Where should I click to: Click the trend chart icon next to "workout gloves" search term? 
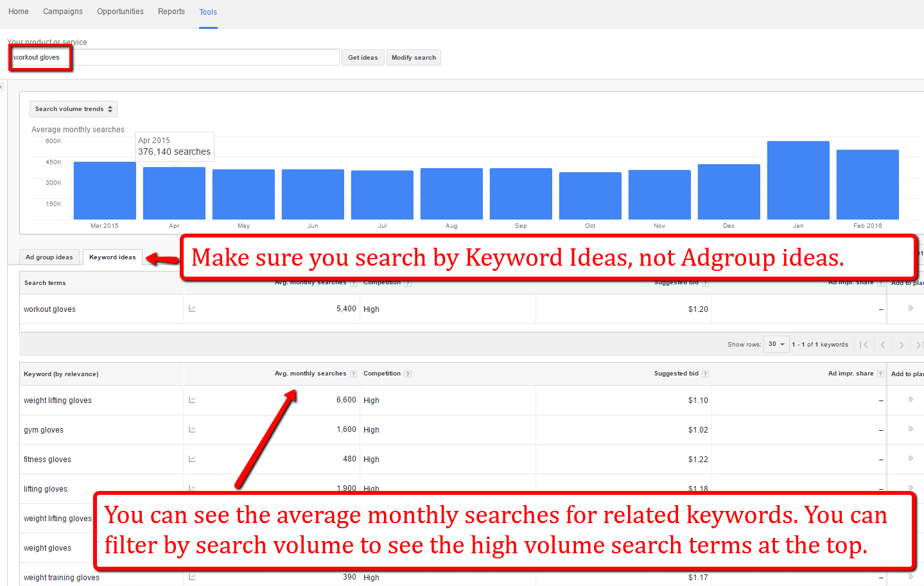[191, 308]
